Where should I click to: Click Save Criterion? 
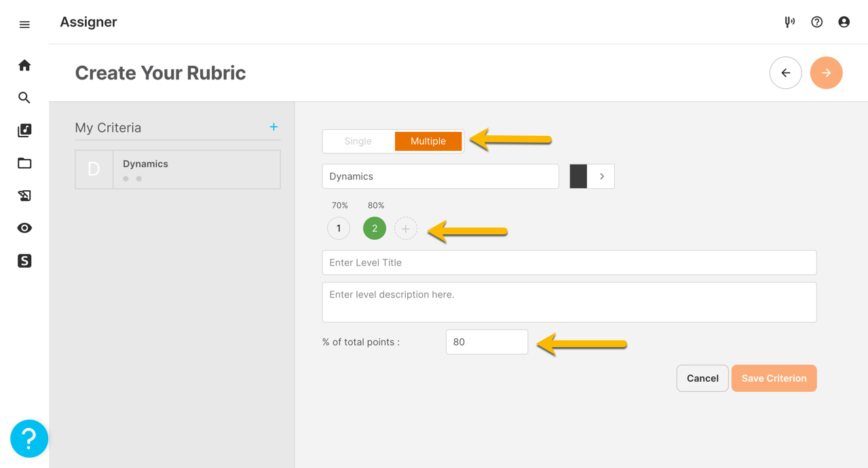tap(774, 378)
